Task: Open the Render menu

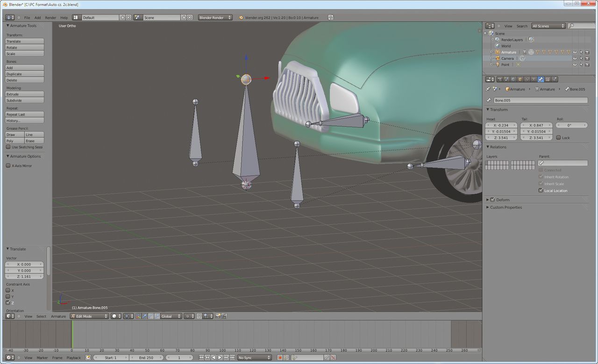Action: (x=50, y=18)
